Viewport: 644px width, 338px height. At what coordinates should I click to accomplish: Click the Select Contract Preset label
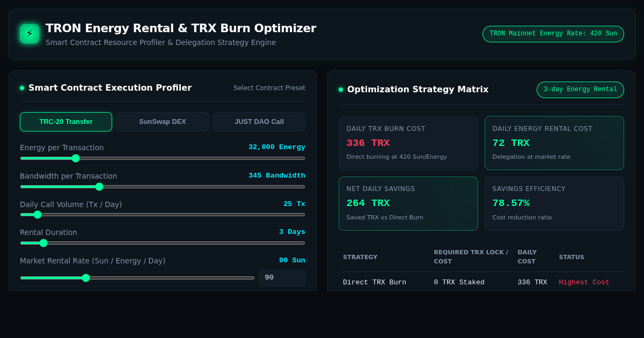(x=269, y=88)
